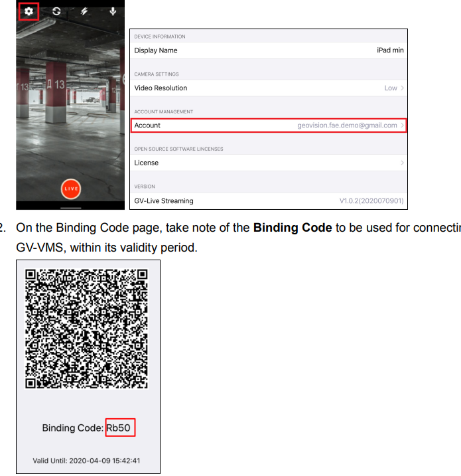Start streaming with the red LIVE button
Viewport: 461px width, 476px height.
pos(71,189)
